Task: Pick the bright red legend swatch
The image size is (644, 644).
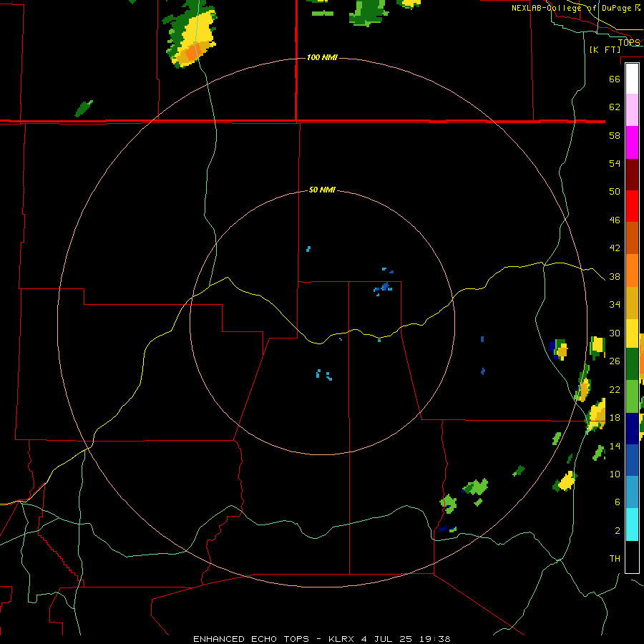Action: (632, 206)
